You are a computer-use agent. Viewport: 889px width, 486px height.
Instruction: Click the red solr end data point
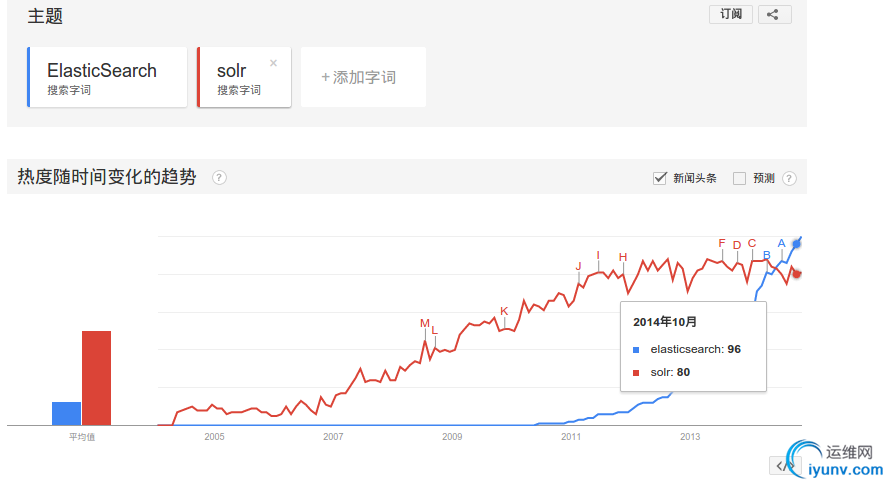pos(797,274)
